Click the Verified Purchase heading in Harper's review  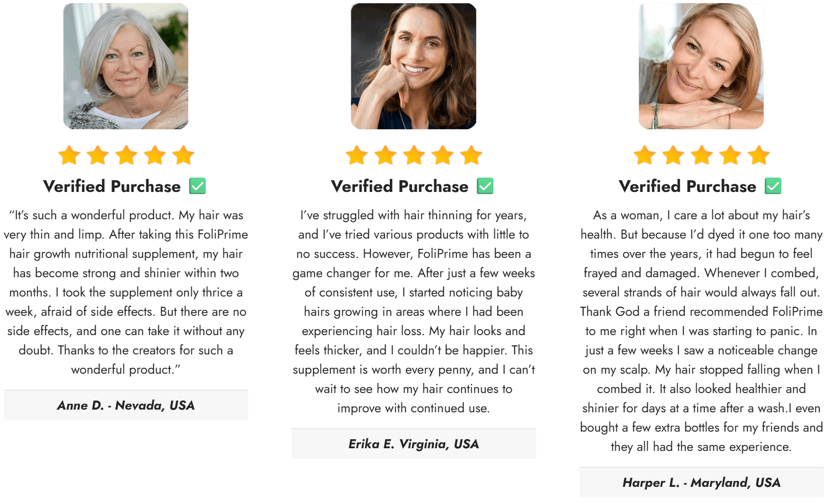(x=688, y=187)
